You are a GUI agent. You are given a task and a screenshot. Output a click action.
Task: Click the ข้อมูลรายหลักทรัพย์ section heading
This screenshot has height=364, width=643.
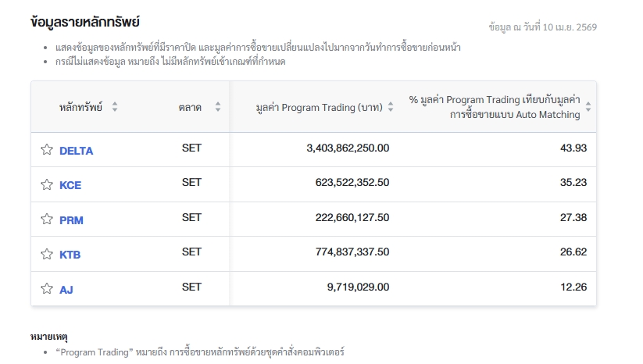point(84,22)
